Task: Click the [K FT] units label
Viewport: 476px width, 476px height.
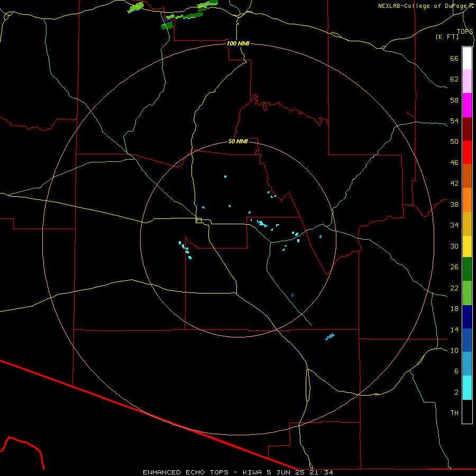Action: (447, 37)
